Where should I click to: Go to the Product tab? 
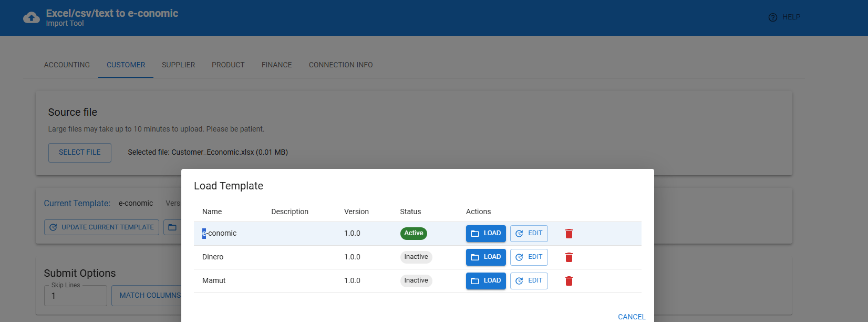pos(228,65)
